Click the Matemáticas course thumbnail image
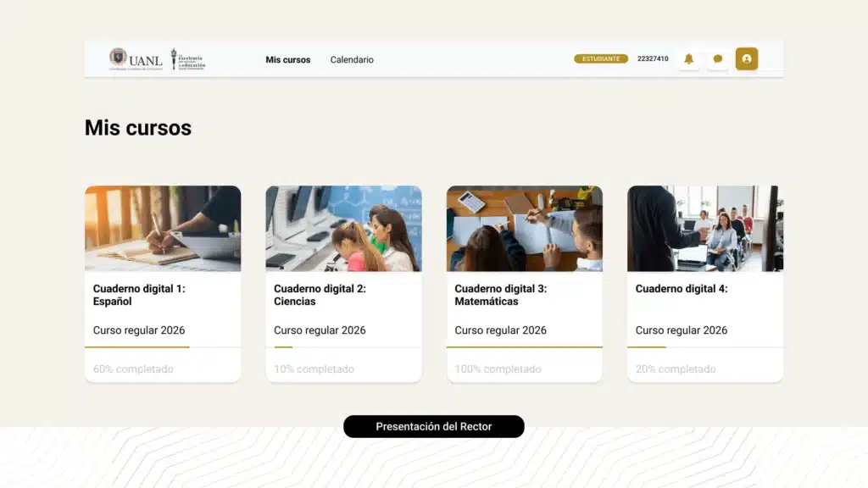 coord(524,229)
